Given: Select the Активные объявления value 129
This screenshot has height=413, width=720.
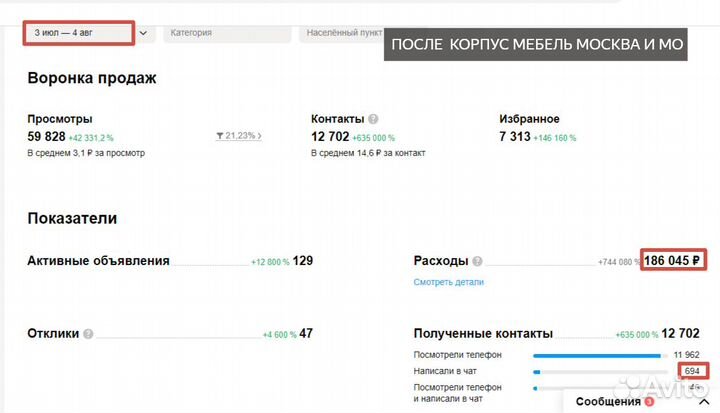Looking at the screenshot, I should (303, 260).
